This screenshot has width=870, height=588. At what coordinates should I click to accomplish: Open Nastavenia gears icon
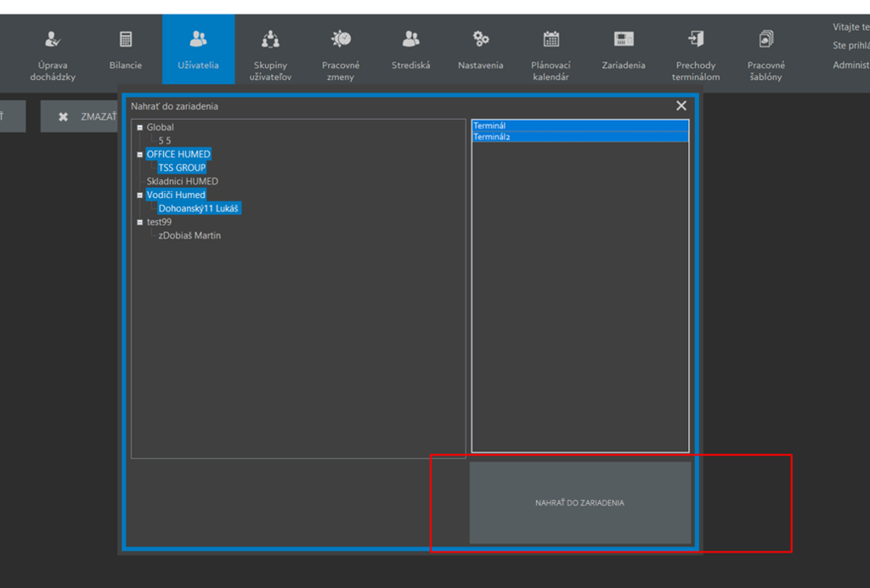(x=481, y=39)
